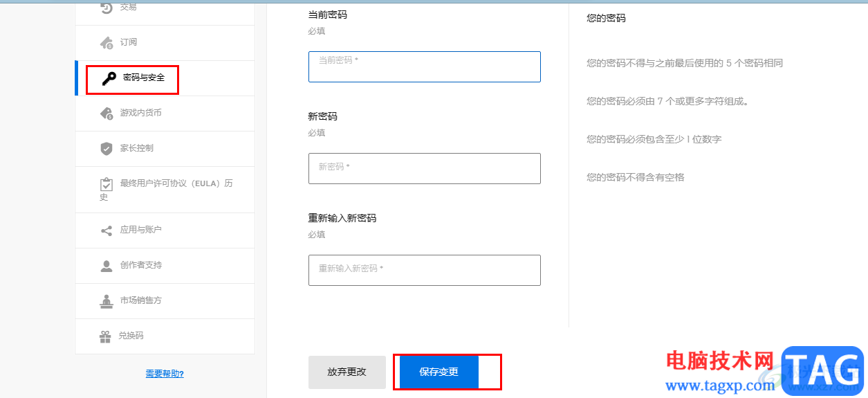Click the 游戏内货币 currency tag icon
Image resolution: width=868 pixels, height=398 pixels.
[107, 113]
